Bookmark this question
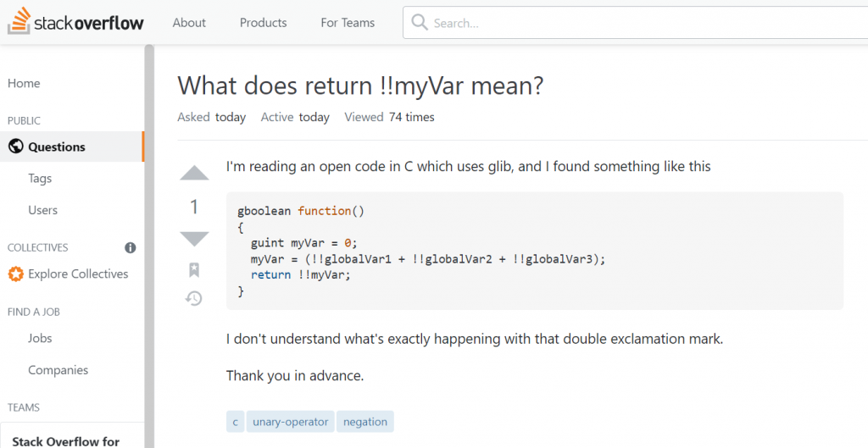The image size is (868, 448). pos(194,270)
